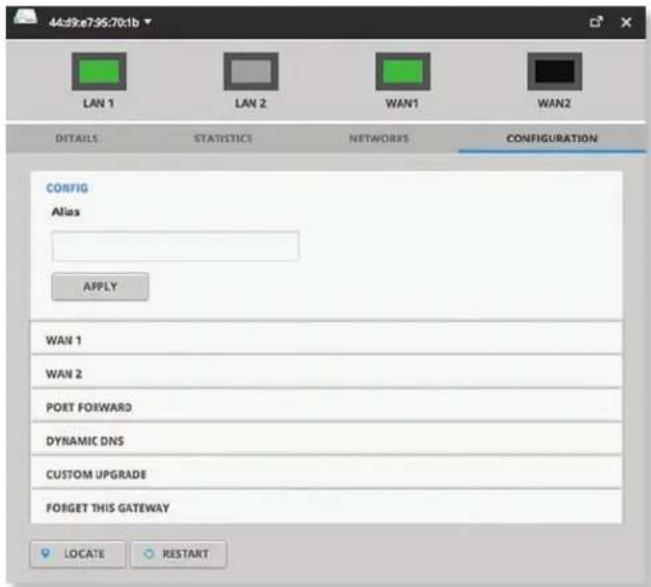
Task: Switch to the Statistics tab
Action: [223, 138]
